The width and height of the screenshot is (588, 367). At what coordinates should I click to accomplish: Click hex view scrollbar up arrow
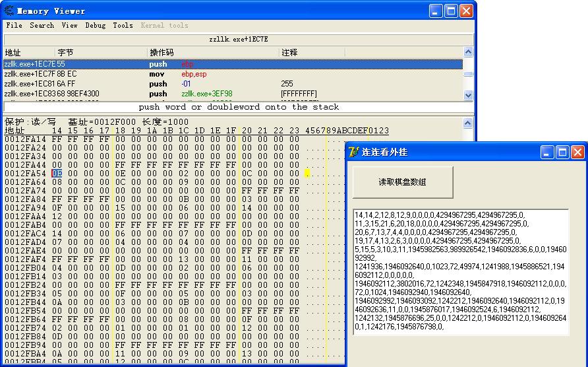pos(467,123)
